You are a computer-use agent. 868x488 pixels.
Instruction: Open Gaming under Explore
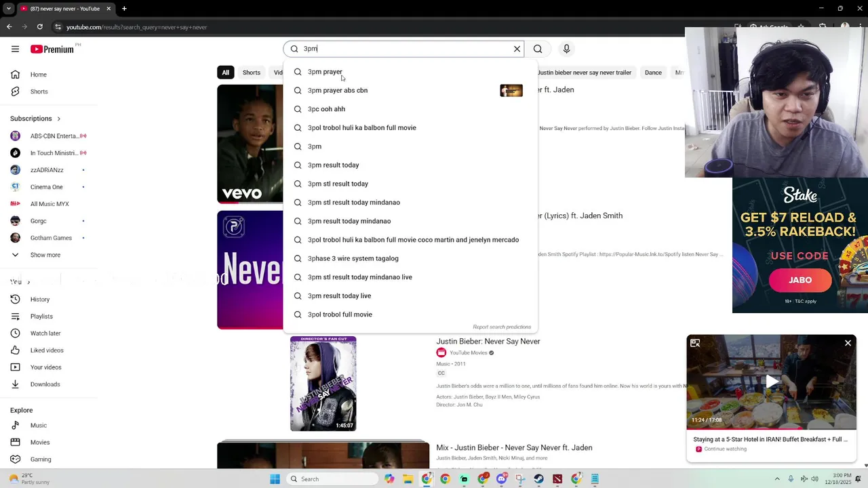point(40,460)
